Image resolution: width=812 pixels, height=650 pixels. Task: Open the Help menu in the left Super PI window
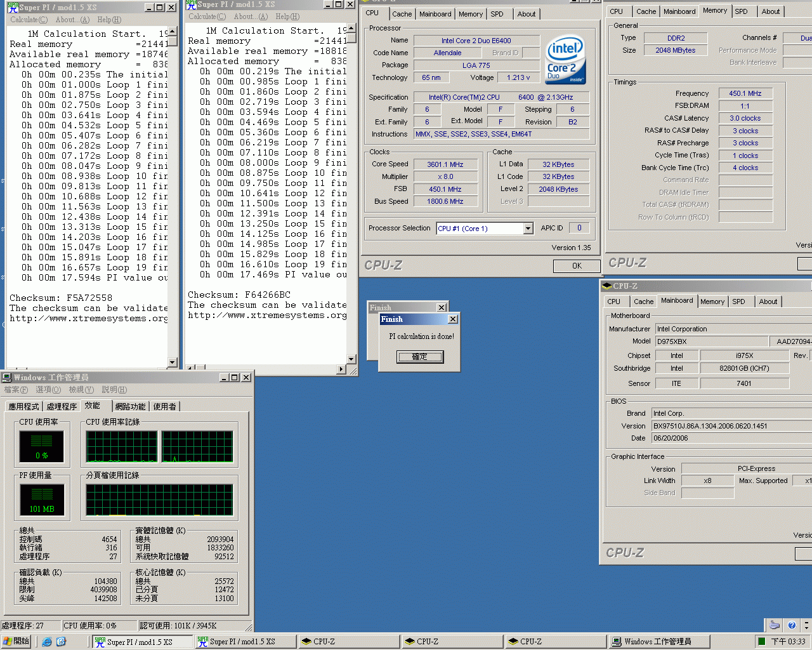click(x=109, y=20)
